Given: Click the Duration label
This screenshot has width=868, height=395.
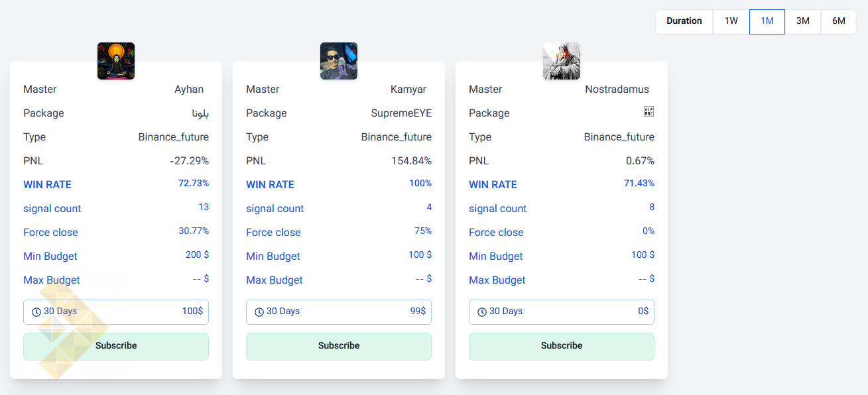Looking at the screenshot, I should coord(684,21).
